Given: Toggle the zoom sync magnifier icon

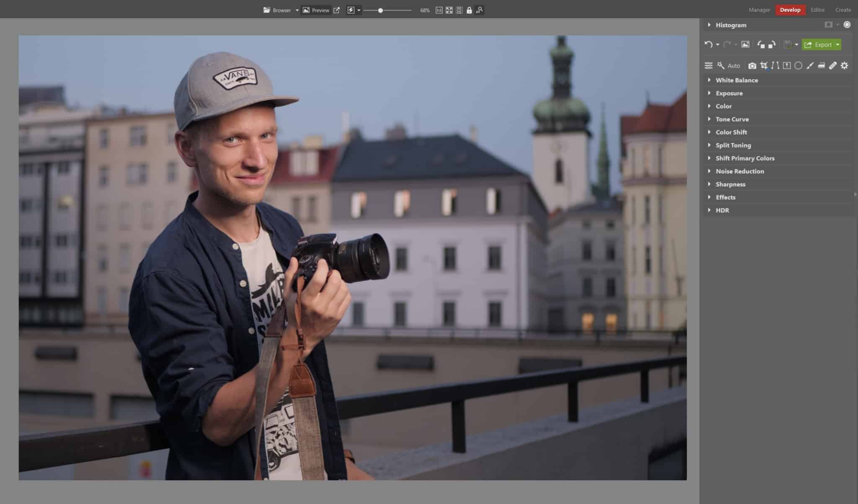Looking at the screenshot, I should pyautogui.click(x=480, y=10).
